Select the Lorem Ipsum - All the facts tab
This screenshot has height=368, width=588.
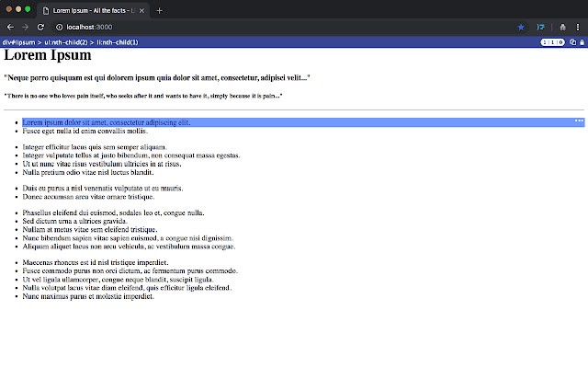pos(93,11)
